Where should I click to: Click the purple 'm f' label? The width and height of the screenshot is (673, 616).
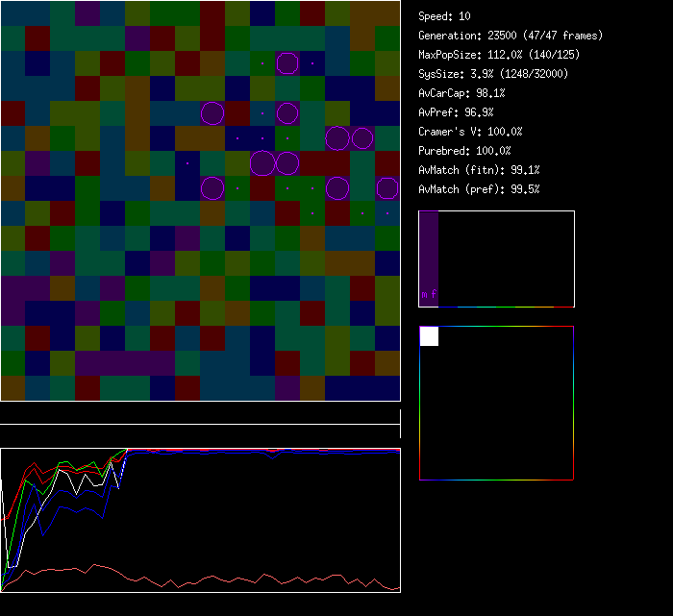[x=429, y=295]
